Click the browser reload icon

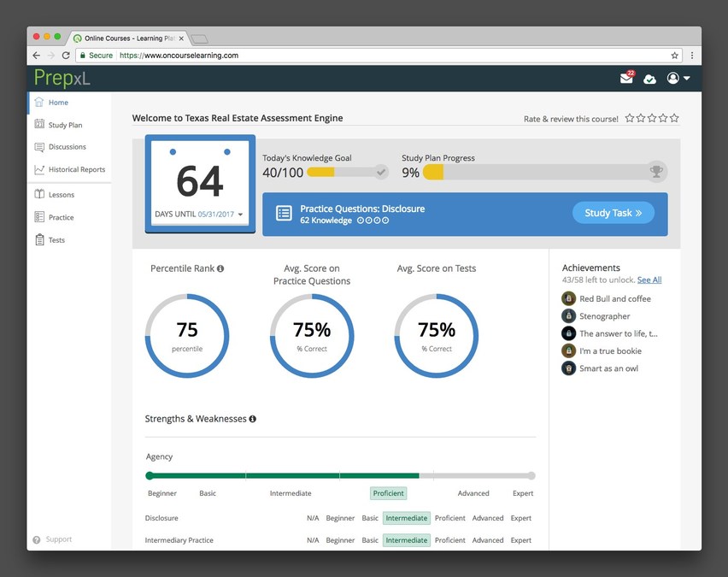[66, 56]
